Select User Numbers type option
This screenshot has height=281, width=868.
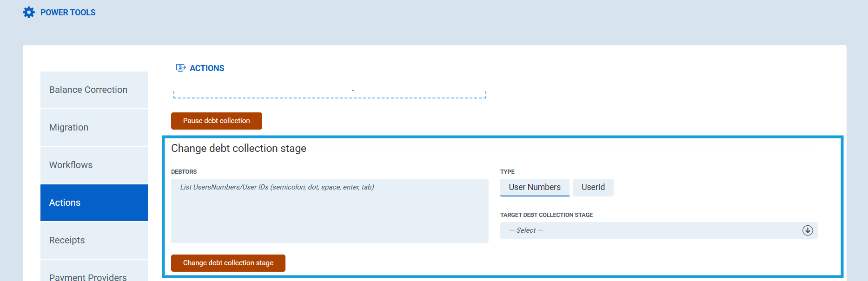pyautogui.click(x=534, y=187)
